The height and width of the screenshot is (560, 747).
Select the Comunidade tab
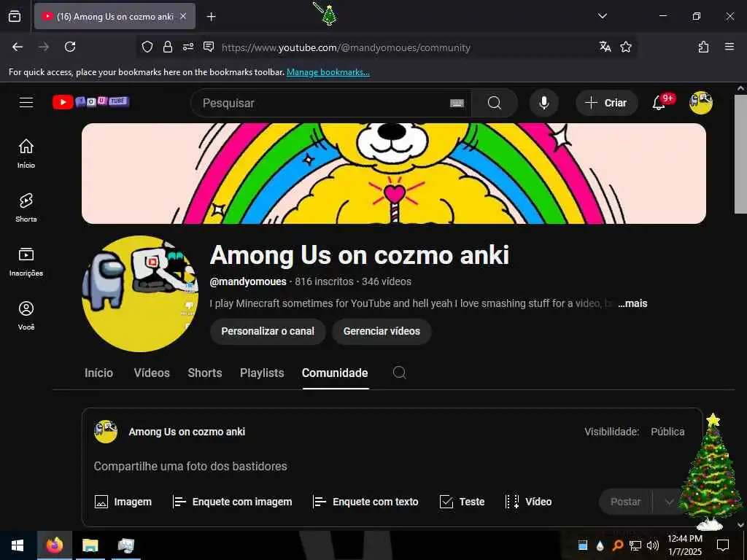click(335, 373)
